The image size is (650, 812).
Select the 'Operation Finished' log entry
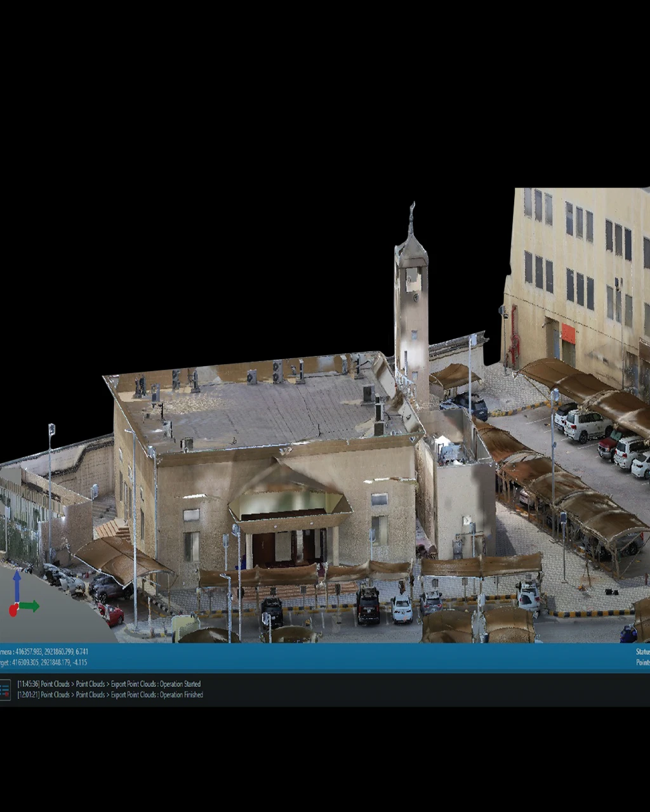coord(110,695)
